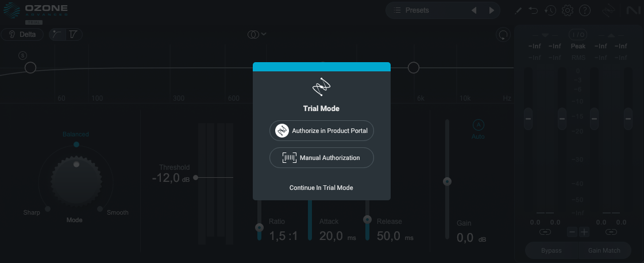The image size is (644, 263).
Task: Click the Gain slider handle
Action: (448, 181)
